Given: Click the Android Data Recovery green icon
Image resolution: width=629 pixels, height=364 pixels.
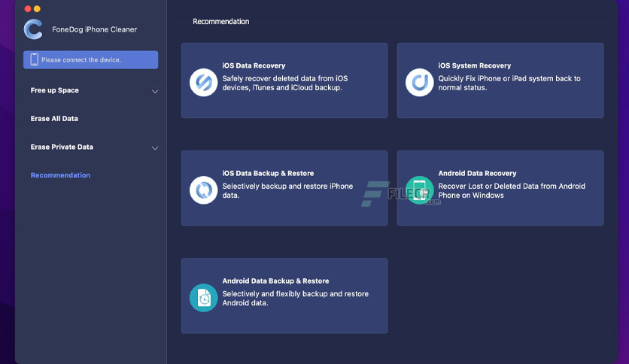Looking at the screenshot, I should pos(419,190).
